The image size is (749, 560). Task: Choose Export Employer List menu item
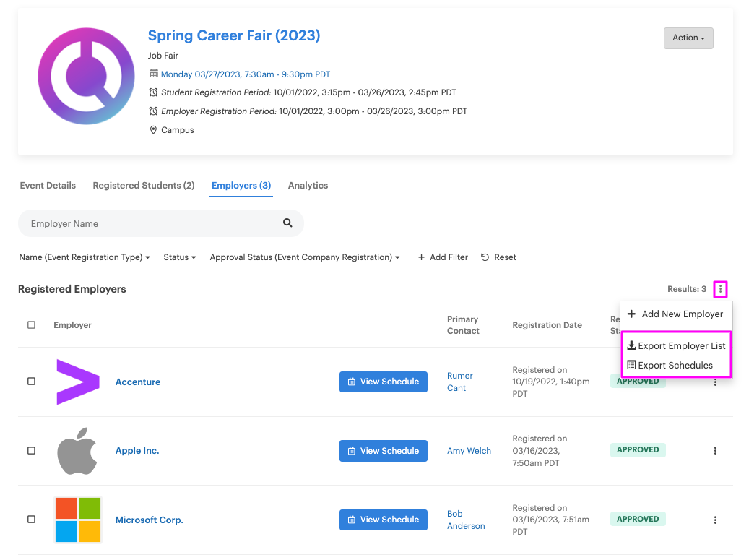tap(676, 345)
